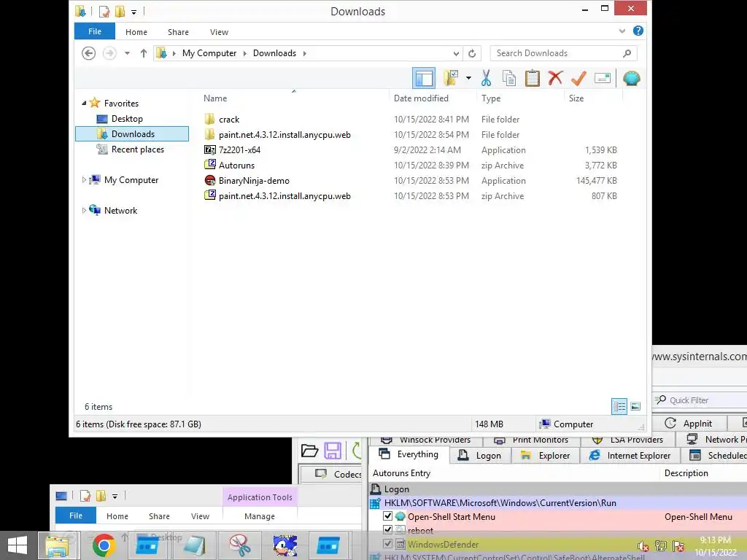
Task: Open the Internet Explorer tab in Autoruns
Action: [630, 455]
